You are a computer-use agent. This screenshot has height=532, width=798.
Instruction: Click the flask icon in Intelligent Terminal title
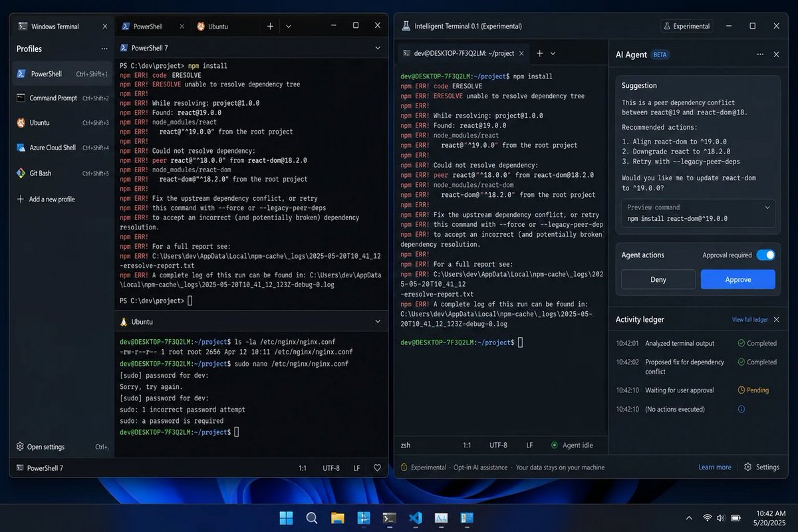(406, 26)
